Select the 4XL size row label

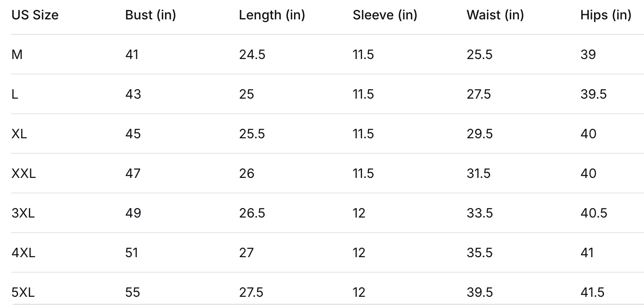[23, 253]
